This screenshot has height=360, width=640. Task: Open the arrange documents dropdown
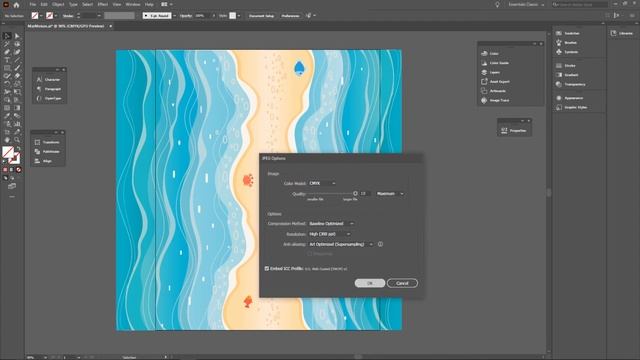(x=167, y=4)
